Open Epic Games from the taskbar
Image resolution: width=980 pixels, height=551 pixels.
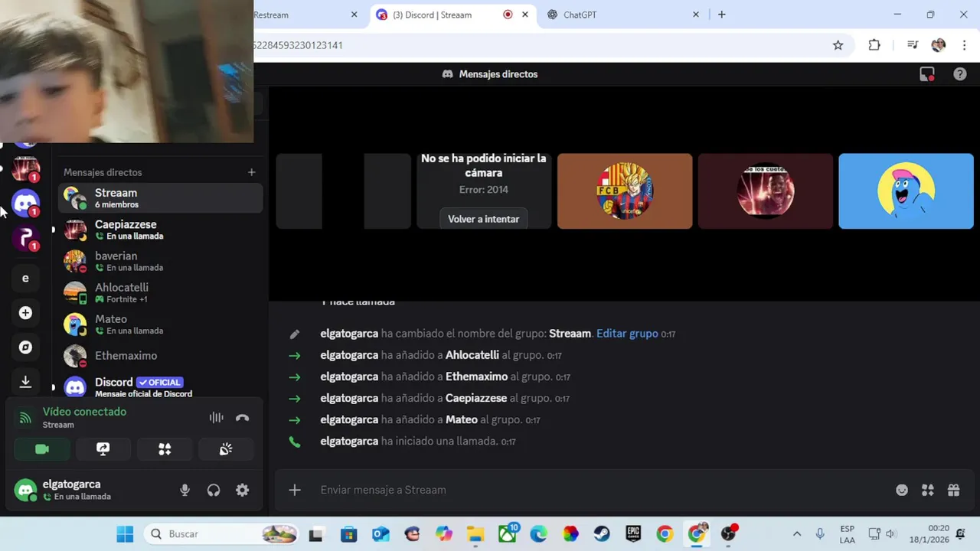(x=633, y=534)
